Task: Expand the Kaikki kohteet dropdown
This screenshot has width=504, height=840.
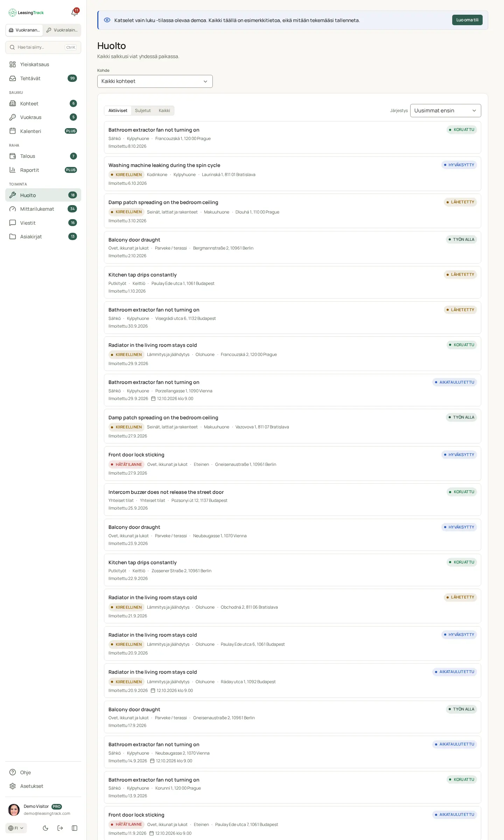Action: (155, 81)
